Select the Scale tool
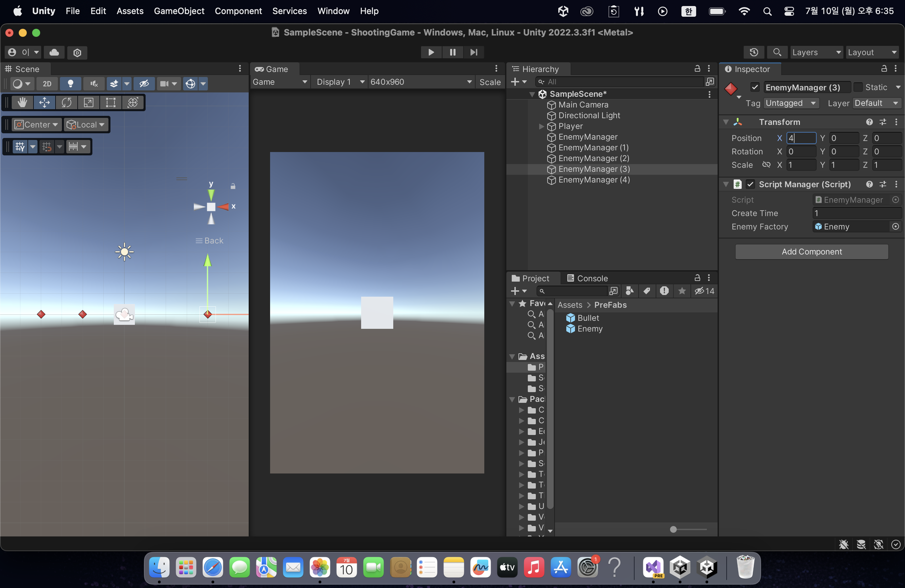Screen dimensions: 905x588 [89, 102]
